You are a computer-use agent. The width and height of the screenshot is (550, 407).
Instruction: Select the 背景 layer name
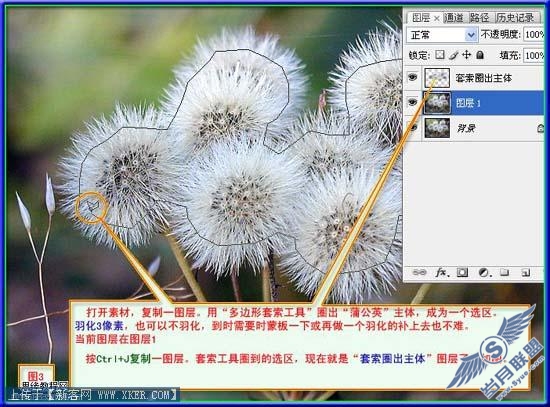tap(466, 128)
